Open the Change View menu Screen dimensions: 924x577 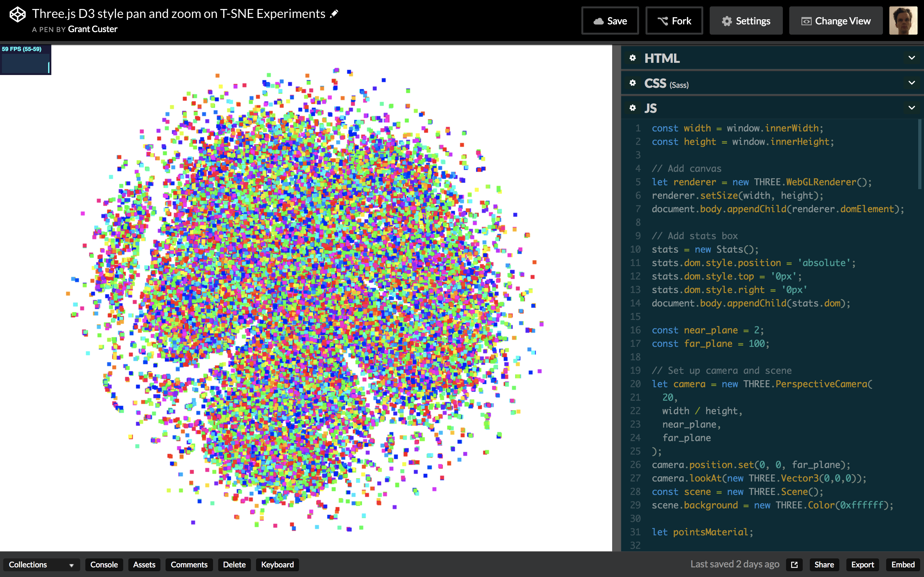(835, 21)
